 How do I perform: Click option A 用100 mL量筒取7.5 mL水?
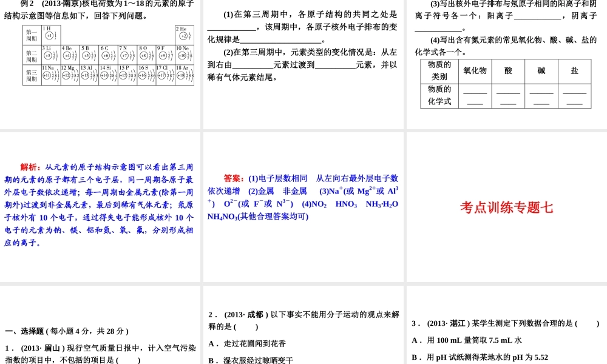[467, 340]
